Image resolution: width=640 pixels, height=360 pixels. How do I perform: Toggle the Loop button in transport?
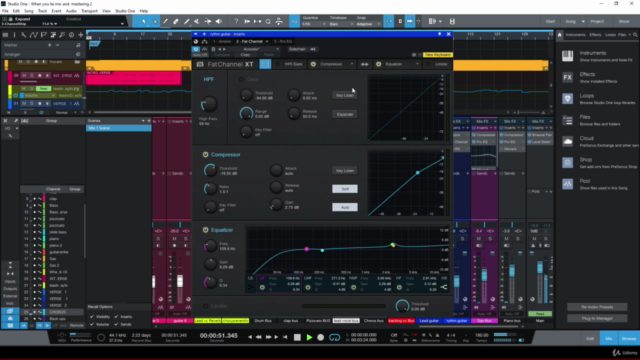(334, 337)
